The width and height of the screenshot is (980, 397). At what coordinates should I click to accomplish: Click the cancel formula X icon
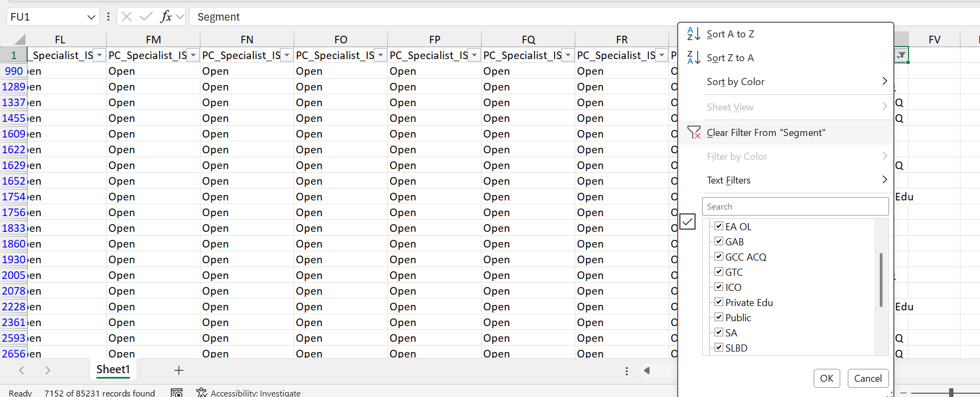(127, 17)
